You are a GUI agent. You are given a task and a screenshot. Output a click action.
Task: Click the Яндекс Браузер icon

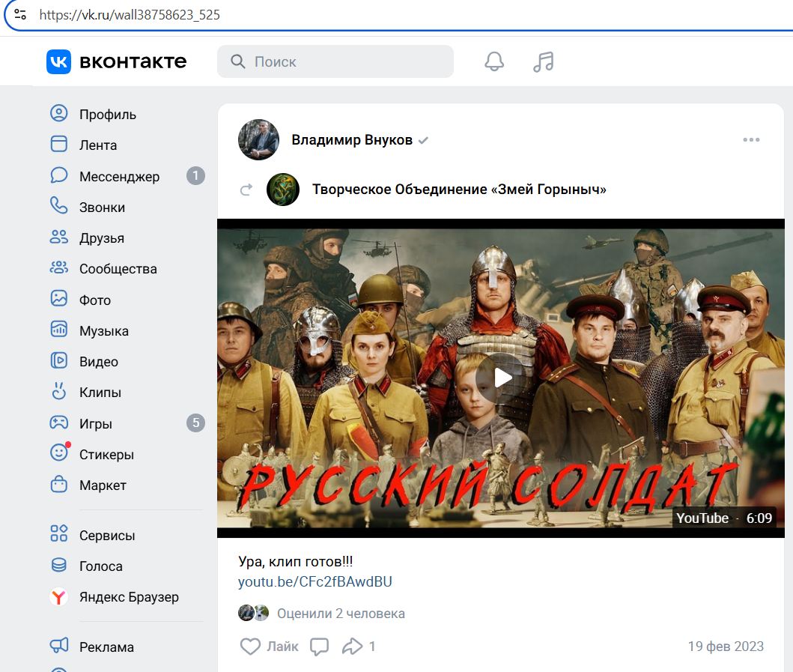[58, 597]
